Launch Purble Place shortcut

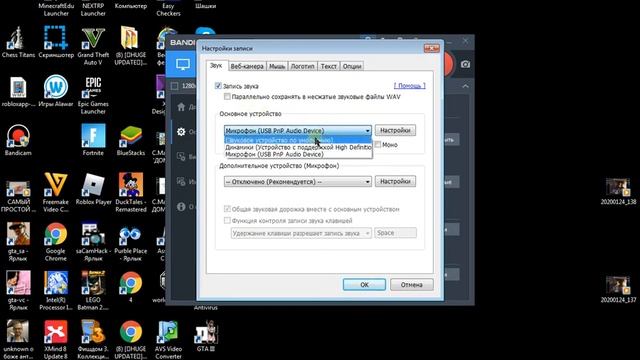(x=131, y=242)
